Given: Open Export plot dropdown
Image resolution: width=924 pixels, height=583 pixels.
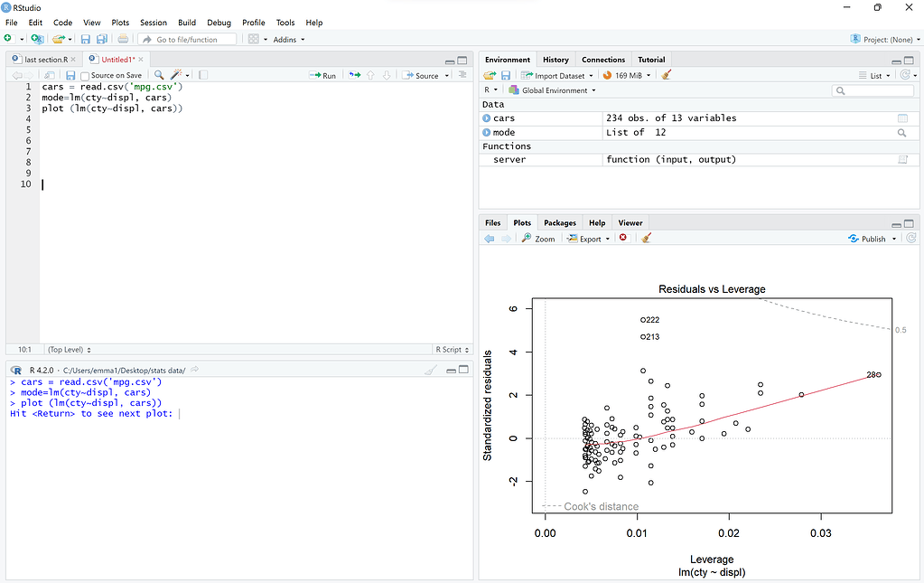Looking at the screenshot, I should tap(588, 239).
